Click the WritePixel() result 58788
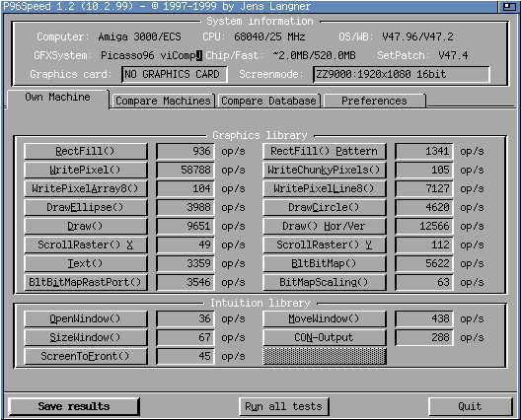521x420 pixels. [186, 170]
